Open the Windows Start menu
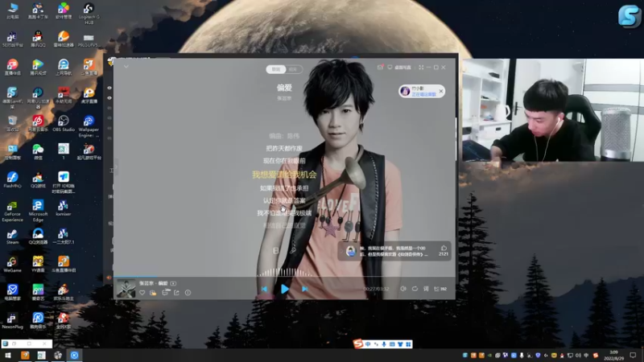 click(8, 356)
